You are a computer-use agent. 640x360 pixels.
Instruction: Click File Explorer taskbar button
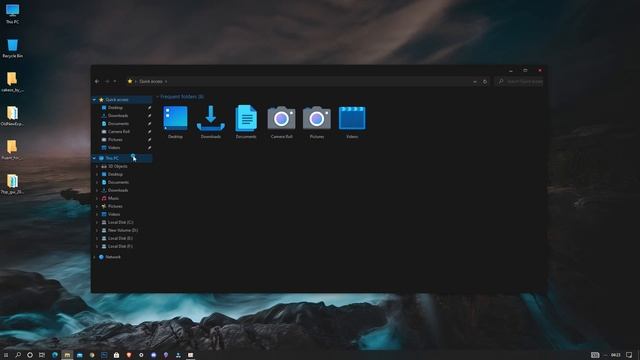67,355
